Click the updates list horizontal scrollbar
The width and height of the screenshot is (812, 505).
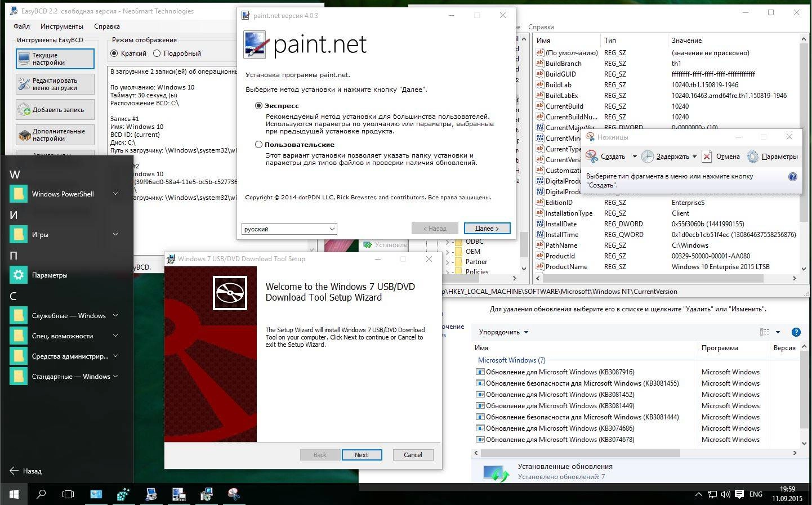tap(581, 453)
